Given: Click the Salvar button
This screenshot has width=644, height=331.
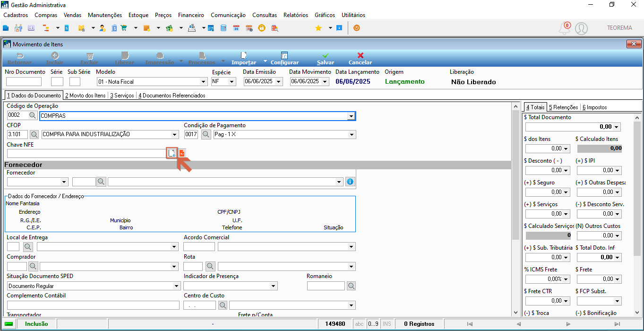Looking at the screenshot, I should [326, 59].
